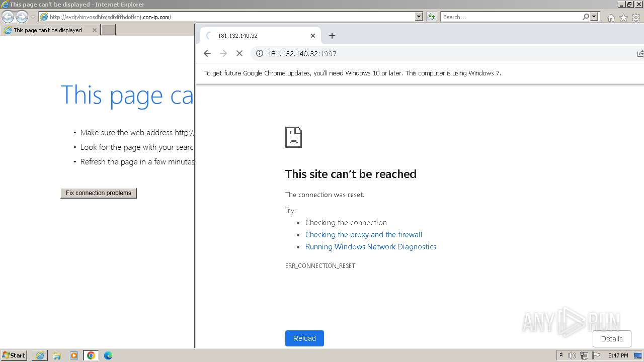This screenshot has height=362, width=644.
Task: Click the Show desktop tray icon
Action: (638, 355)
